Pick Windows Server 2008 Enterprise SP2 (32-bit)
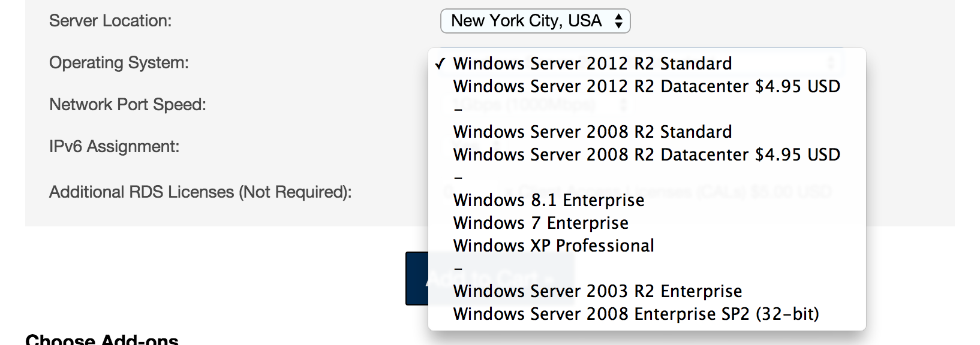 [636, 314]
